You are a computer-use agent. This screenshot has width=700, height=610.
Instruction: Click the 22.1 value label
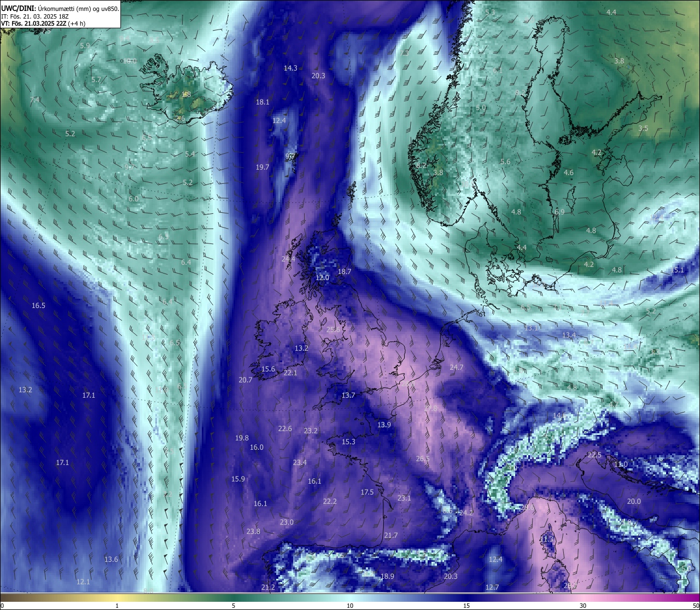(x=290, y=373)
